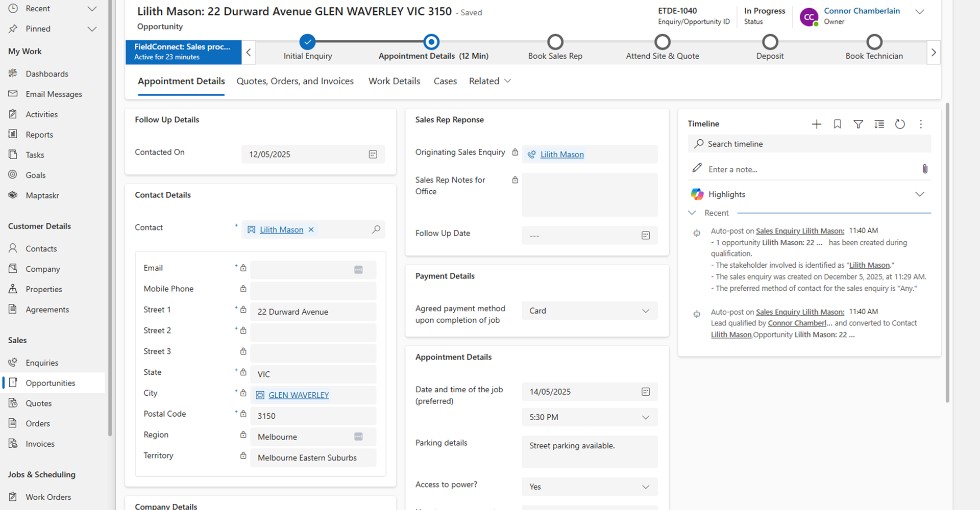The height and width of the screenshot is (510, 980).
Task: Open calendar picker for Contacted On
Action: coord(373,155)
